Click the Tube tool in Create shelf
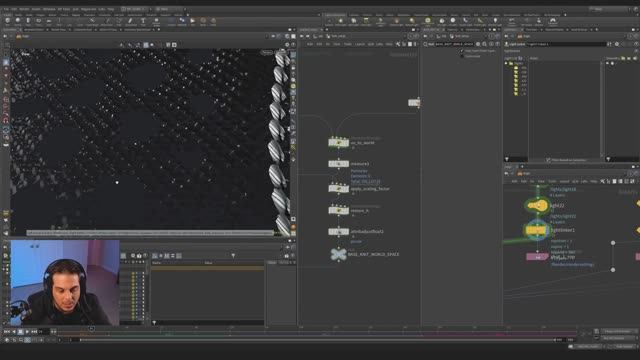Image resolution: width=640 pixels, height=360 pixels. (28, 21)
